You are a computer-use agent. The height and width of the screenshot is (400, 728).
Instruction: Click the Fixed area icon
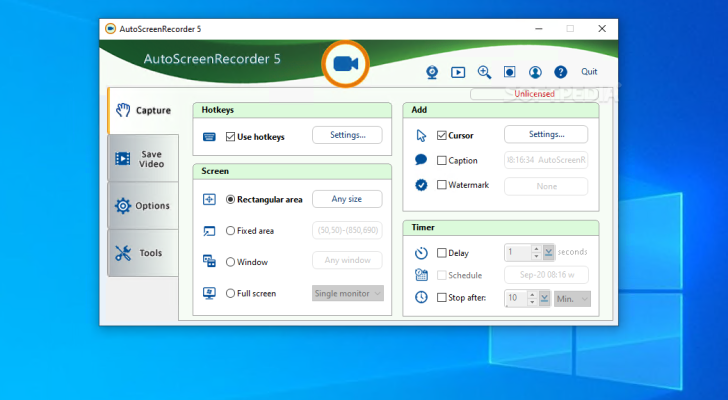[209, 231]
